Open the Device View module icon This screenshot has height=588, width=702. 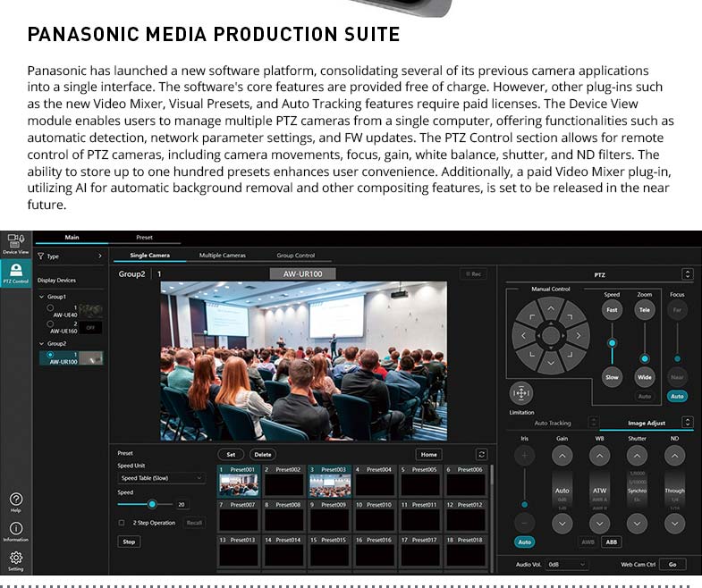pos(16,244)
